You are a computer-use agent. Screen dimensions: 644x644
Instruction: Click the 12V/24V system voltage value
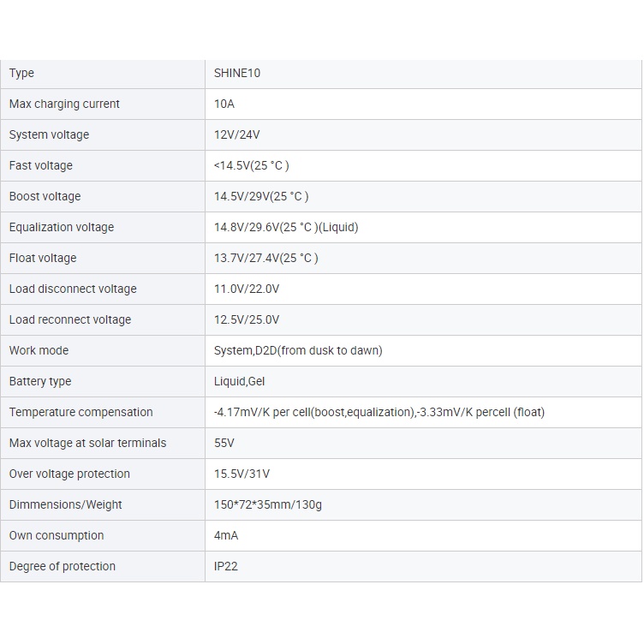point(237,134)
